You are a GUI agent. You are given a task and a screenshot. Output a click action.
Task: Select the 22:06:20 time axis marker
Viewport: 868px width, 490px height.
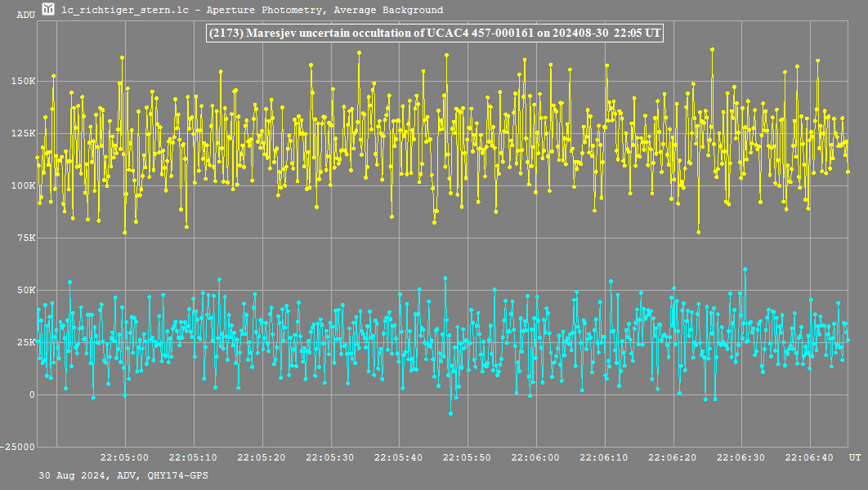click(673, 458)
